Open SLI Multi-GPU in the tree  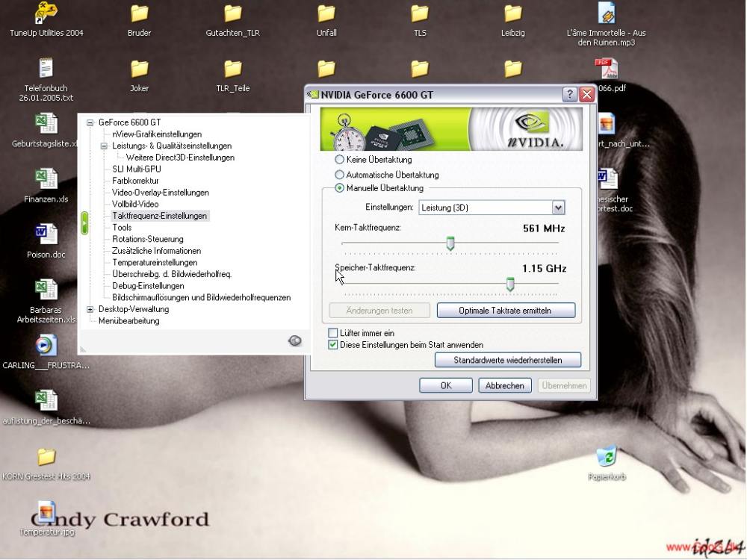click(136, 169)
